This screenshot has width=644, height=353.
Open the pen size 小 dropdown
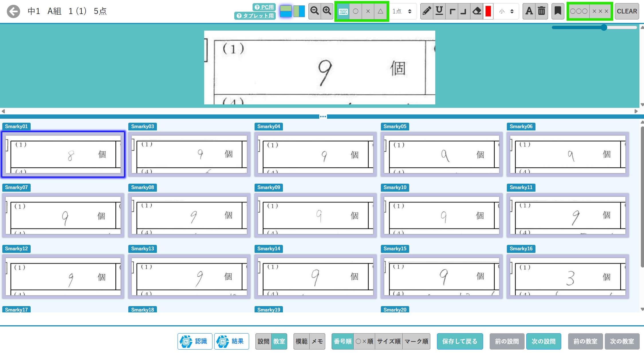506,11
